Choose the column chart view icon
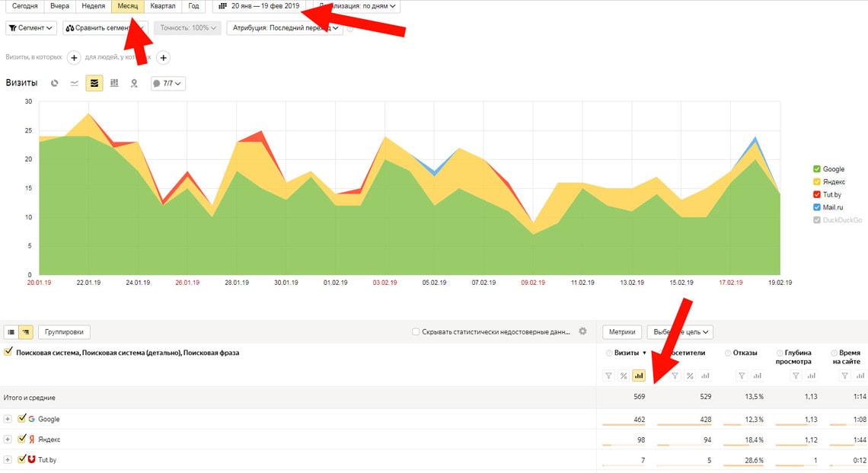The height and width of the screenshot is (473, 868). point(114,83)
